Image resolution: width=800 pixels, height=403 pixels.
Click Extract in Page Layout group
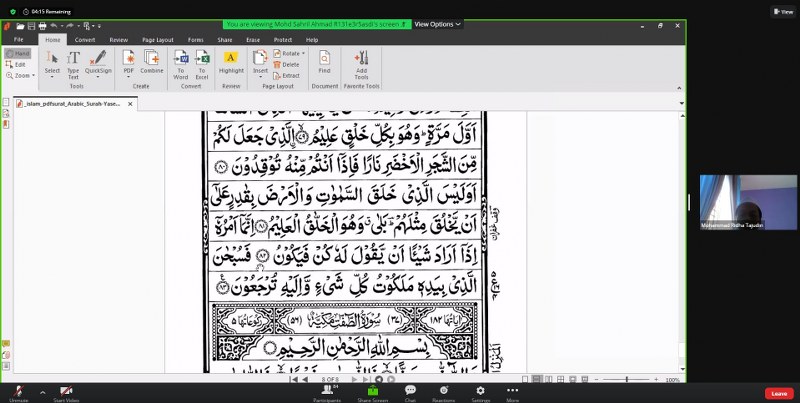[287, 75]
